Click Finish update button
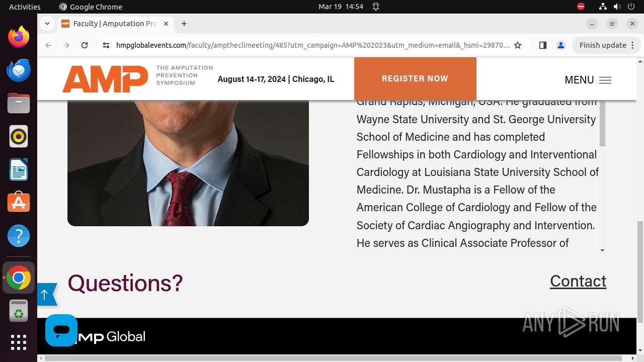This screenshot has height=362, width=644. coord(603,45)
